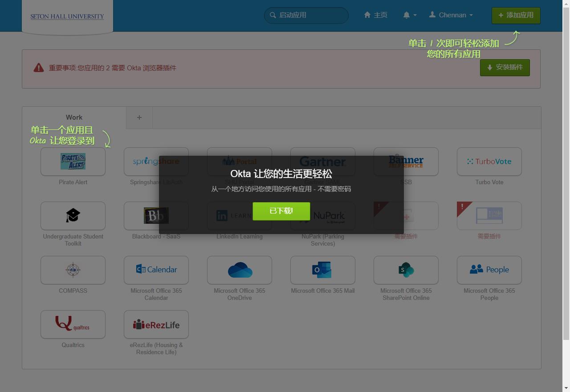Screen dimensions: 570x392
Task: Open Undergraduate Student Toolkit tile
Action: point(73,216)
